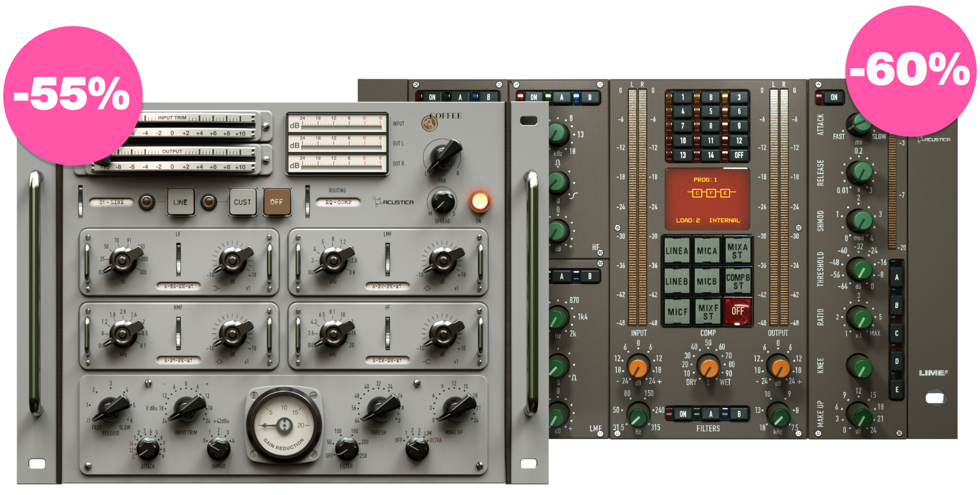Viewport: 980px width, 495px height.
Task: Click the E button in the Lime2 compressor column
Action: click(897, 389)
